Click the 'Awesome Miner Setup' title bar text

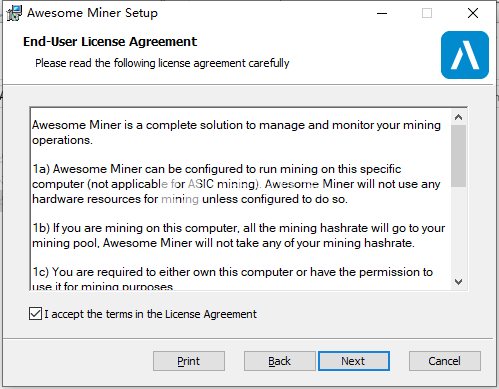(92, 13)
